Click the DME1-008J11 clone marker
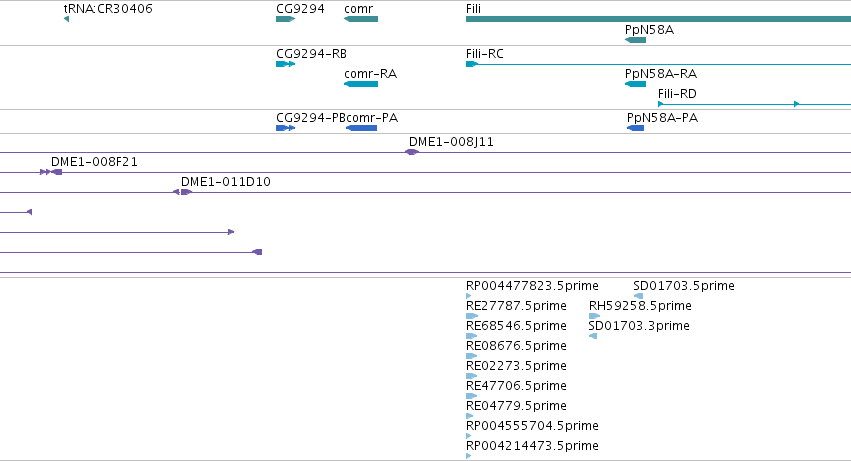This screenshot has width=851, height=461. click(412, 152)
